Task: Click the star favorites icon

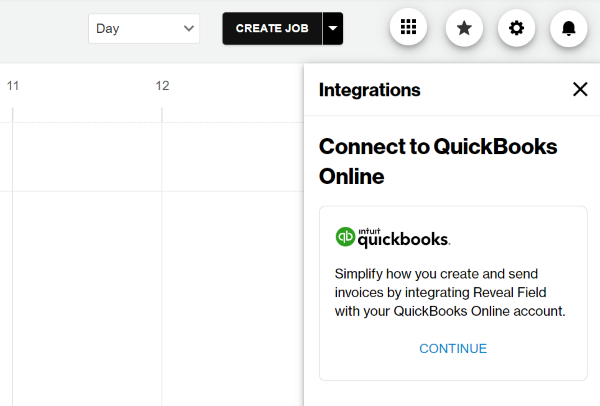Action: click(x=464, y=28)
